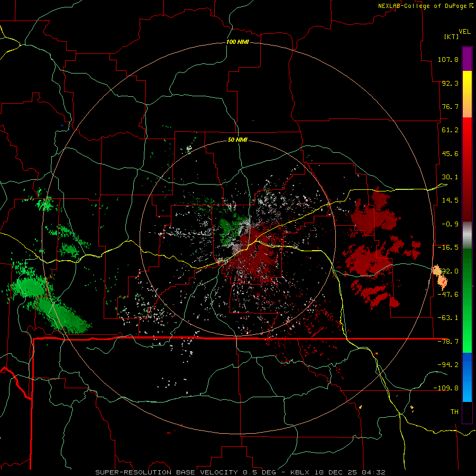Click the 92.3 velocity scale value
Viewport: 476px width, 476px height.
[450, 83]
